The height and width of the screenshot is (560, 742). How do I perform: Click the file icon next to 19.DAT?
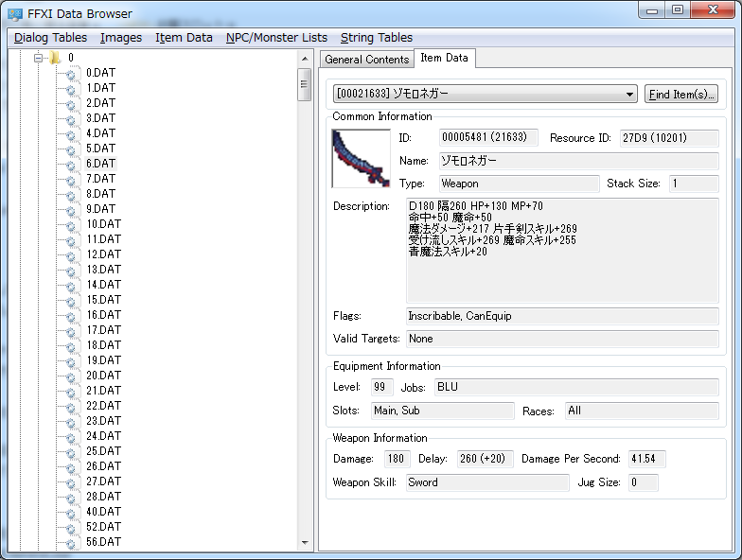[71, 361]
